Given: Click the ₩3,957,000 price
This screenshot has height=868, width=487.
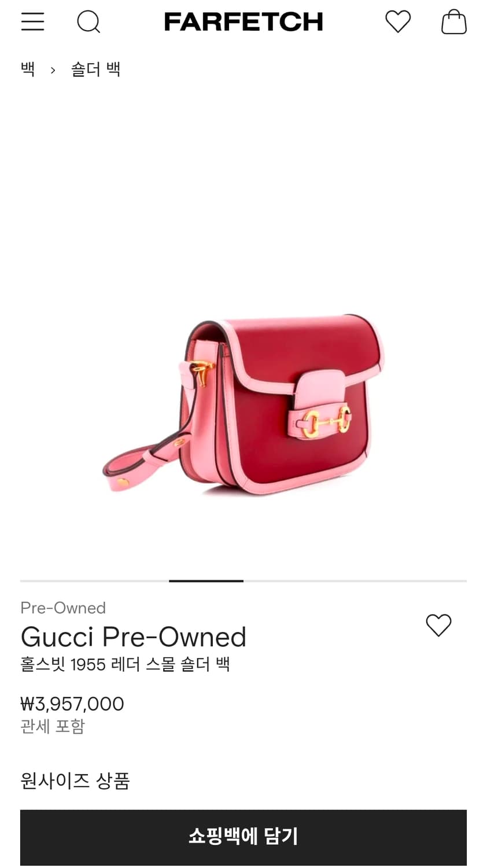Looking at the screenshot, I should 72,704.
